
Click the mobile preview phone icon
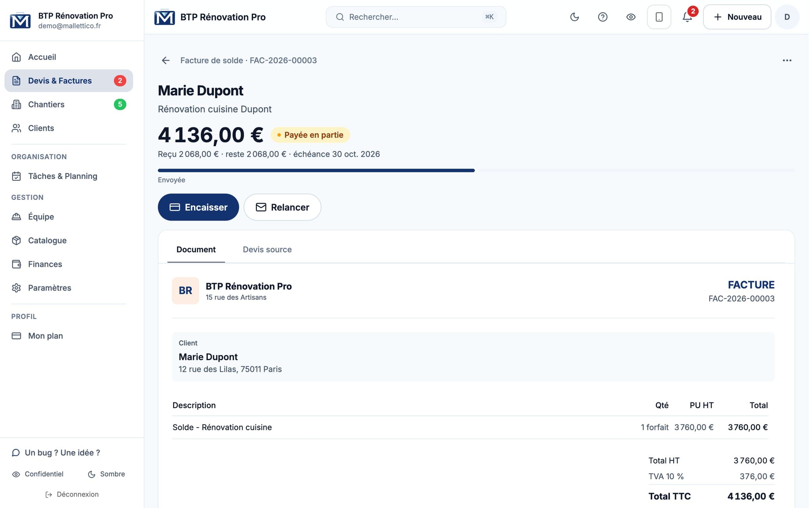pyautogui.click(x=659, y=17)
